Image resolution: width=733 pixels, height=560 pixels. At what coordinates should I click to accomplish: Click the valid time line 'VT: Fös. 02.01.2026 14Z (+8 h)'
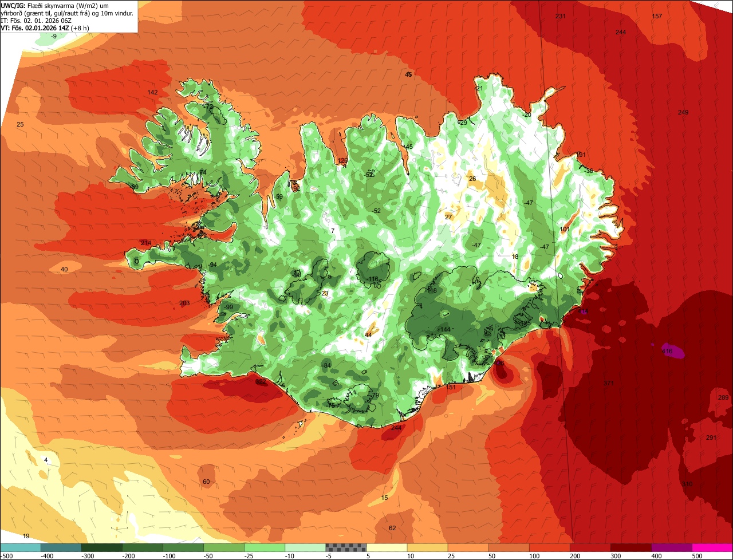[45, 27]
